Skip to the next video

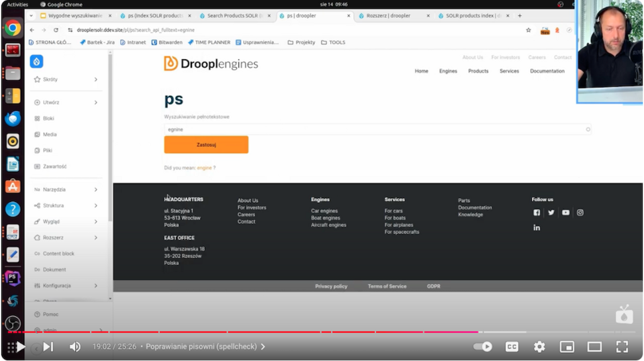[x=48, y=347]
